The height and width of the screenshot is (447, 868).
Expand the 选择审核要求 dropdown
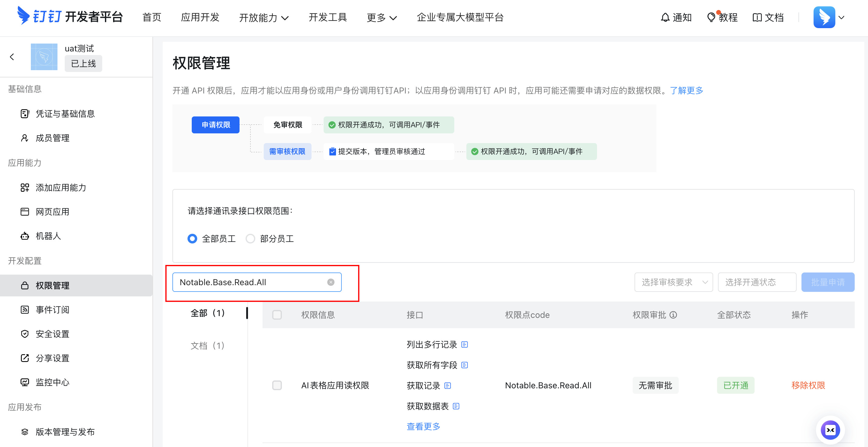tap(673, 282)
